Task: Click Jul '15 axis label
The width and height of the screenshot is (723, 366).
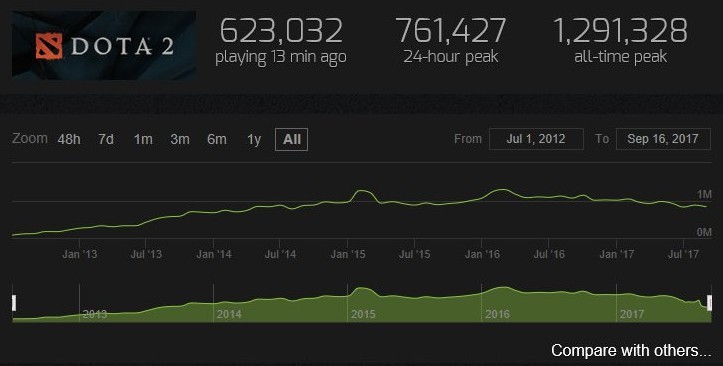Action: point(414,254)
